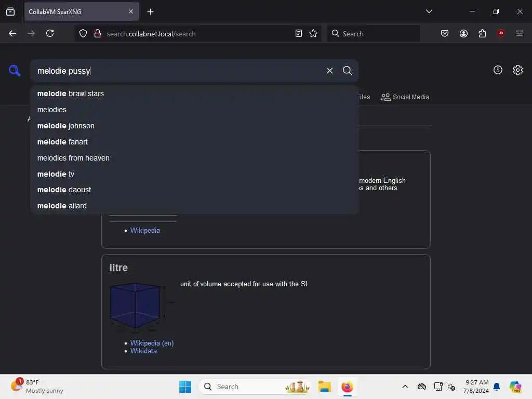
Task: Switch to Social Media category
Action: point(405,97)
